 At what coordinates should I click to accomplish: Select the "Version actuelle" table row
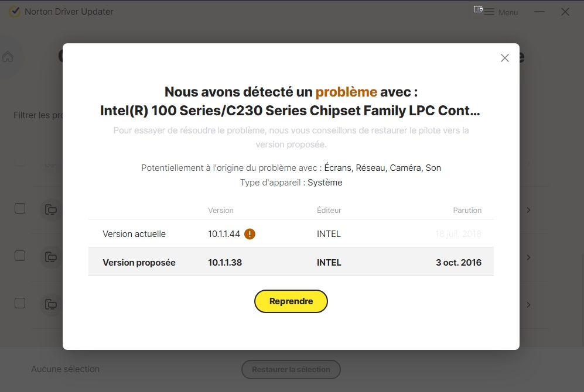coord(291,234)
